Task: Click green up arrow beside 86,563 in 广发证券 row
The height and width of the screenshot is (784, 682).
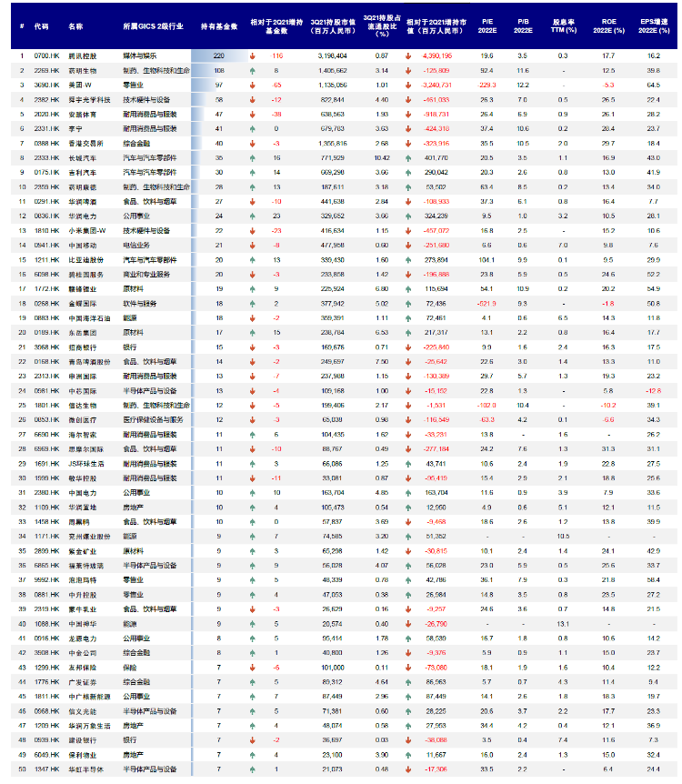Action: click(408, 682)
